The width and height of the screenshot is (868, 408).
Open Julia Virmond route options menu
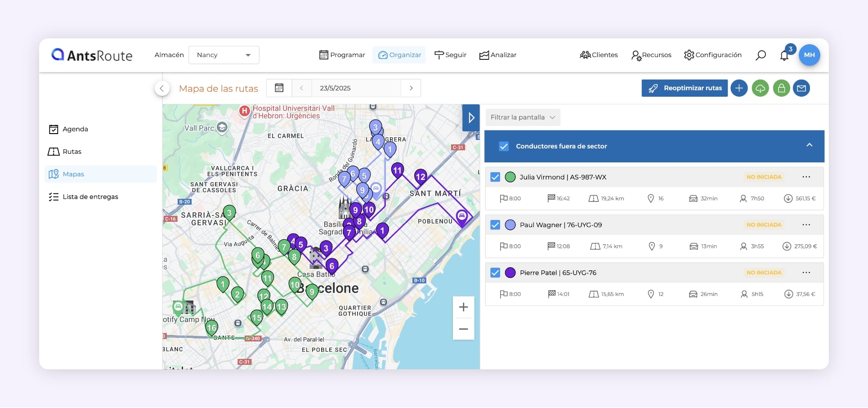tap(806, 177)
